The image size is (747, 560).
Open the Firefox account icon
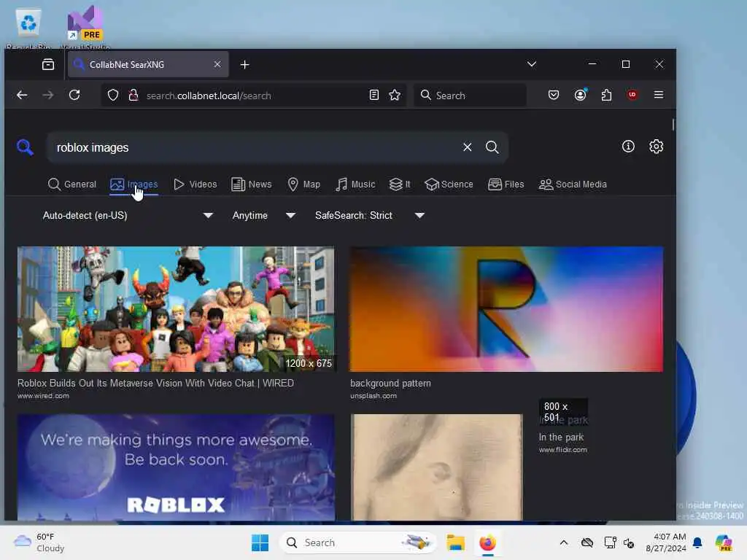(580, 95)
